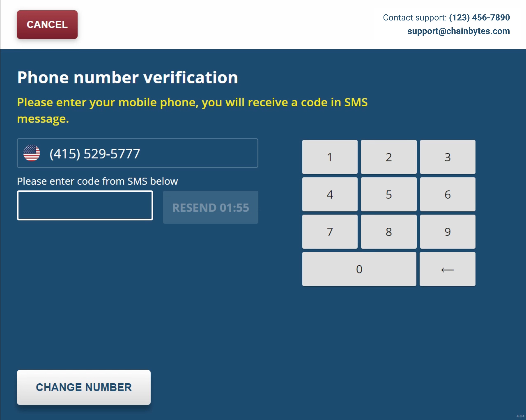Click the red CANCEL button
The width and height of the screenshot is (526, 420).
[47, 25]
